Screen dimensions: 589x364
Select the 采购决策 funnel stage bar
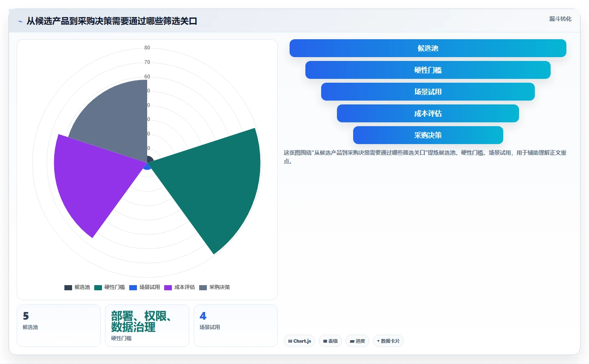[x=428, y=135]
